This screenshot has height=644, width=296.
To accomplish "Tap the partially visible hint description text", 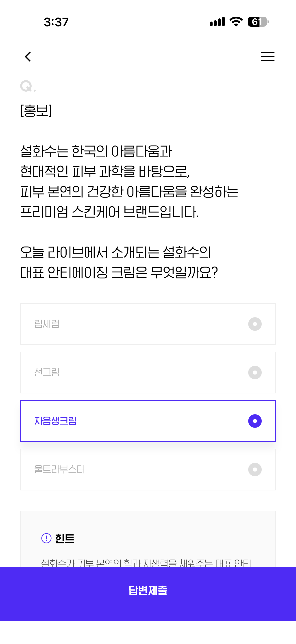I will click(146, 563).
